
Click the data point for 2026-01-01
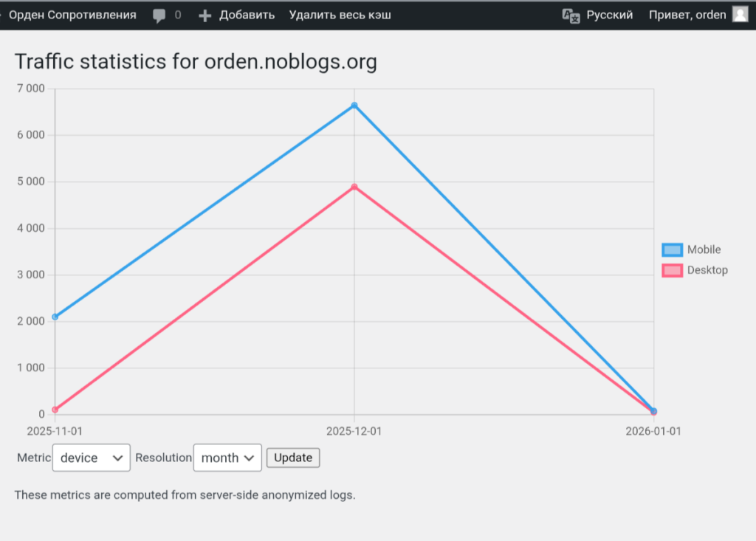(x=653, y=411)
